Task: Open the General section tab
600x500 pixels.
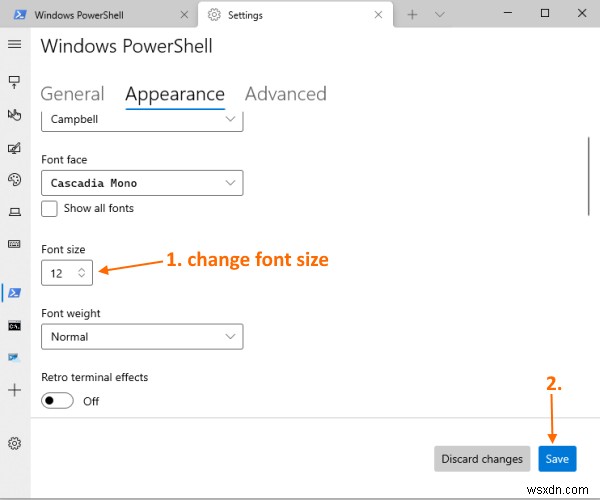Action: [x=72, y=94]
